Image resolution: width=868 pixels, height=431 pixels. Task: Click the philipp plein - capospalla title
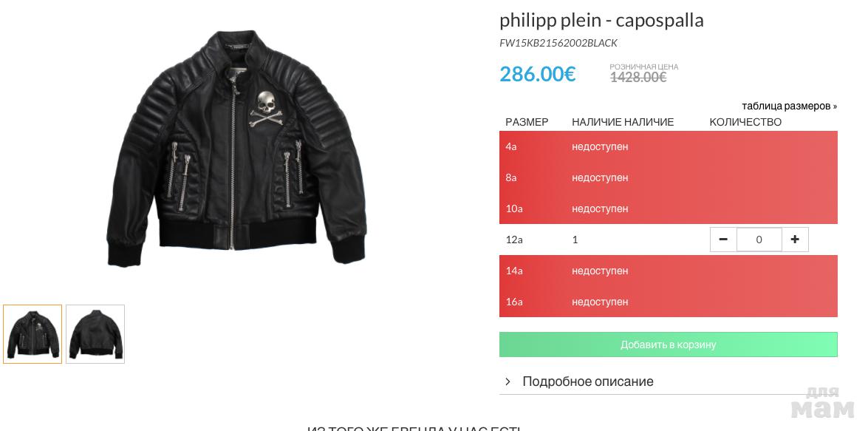pos(601,20)
